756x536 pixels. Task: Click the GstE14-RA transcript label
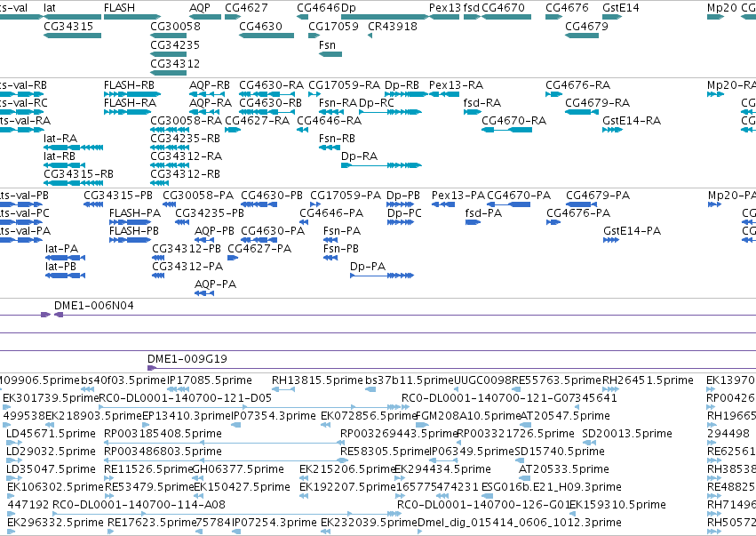click(632, 121)
